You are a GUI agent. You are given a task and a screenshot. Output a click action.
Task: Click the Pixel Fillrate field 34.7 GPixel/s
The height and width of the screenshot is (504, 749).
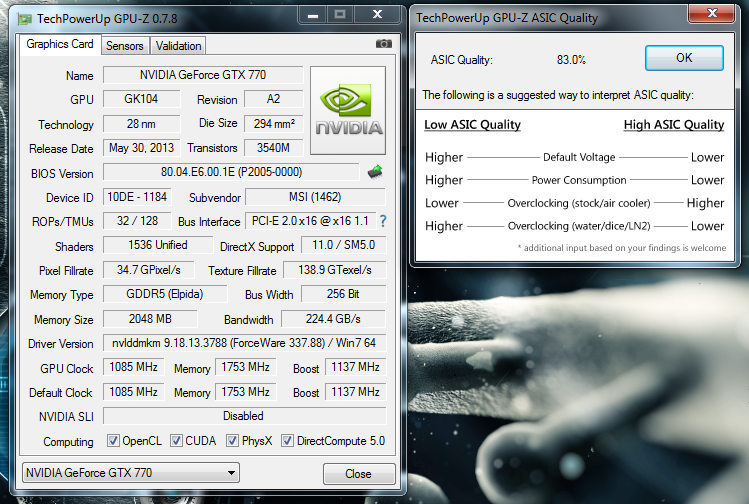[x=149, y=270]
